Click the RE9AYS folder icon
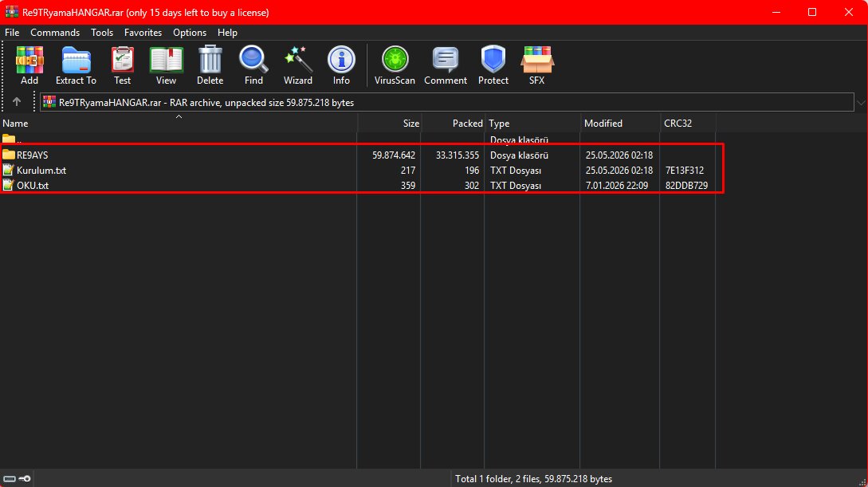The image size is (868, 487). point(8,155)
